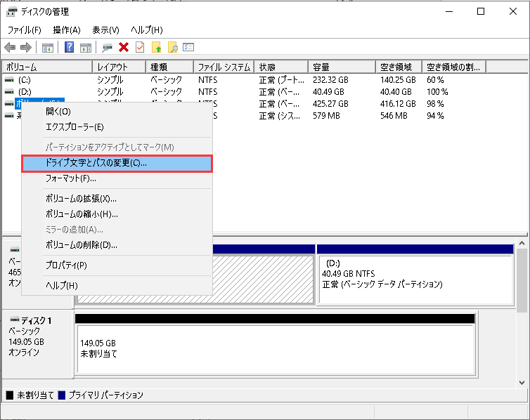This screenshot has height=420, width=530.
Task: Click the connect drive toolbar icon
Action: tap(108, 48)
